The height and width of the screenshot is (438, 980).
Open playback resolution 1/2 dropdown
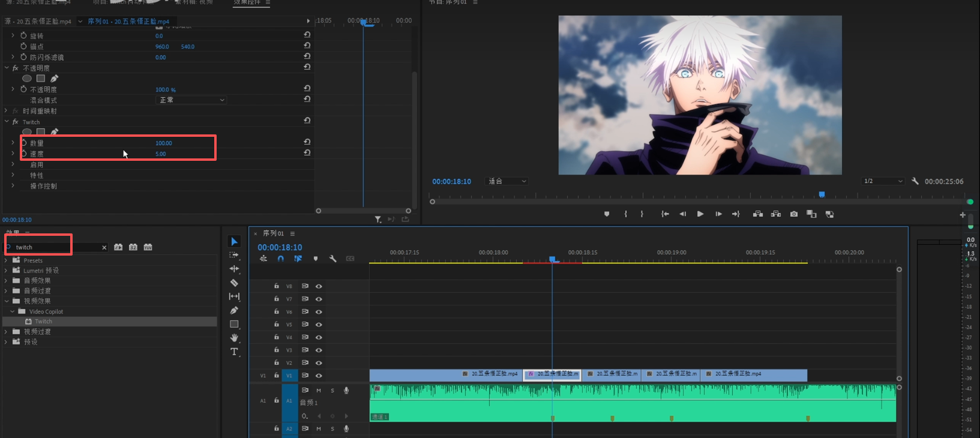[x=883, y=181]
